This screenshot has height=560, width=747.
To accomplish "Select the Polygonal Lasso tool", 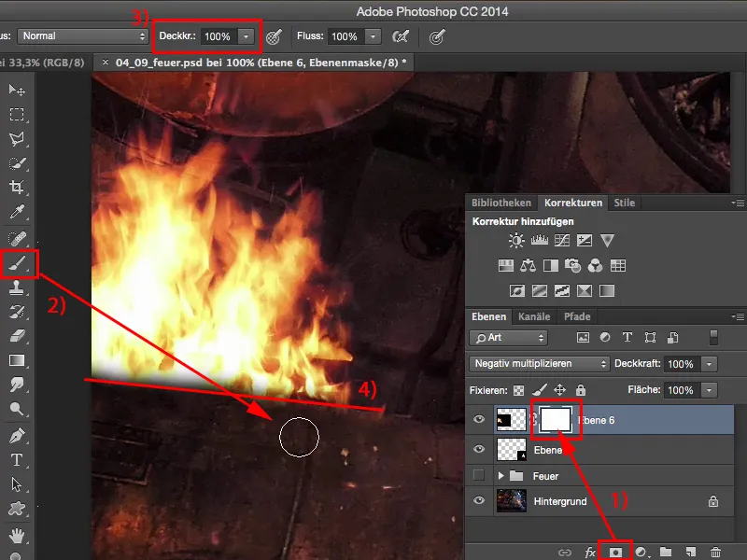I will (17, 138).
